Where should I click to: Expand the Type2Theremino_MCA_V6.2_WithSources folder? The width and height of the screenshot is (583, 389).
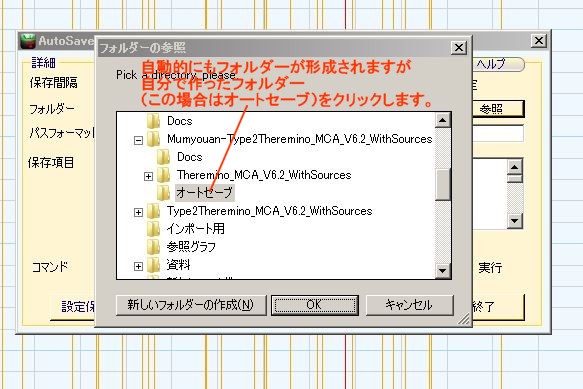[x=138, y=212]
